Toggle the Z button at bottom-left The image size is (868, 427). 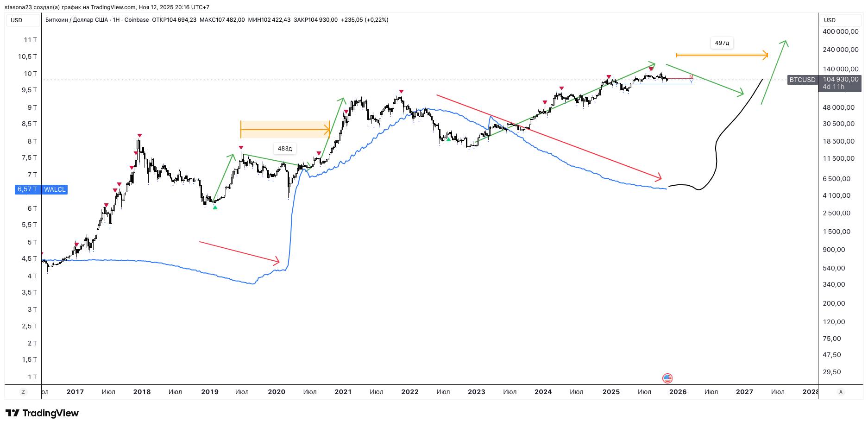[x=23, y=392]
